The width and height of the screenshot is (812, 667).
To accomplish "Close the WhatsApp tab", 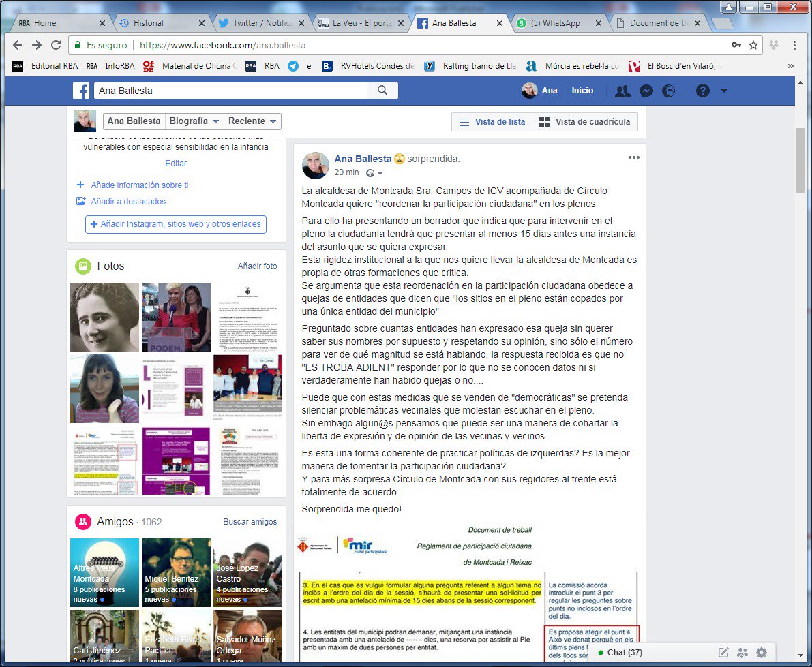I will point(599,23).
